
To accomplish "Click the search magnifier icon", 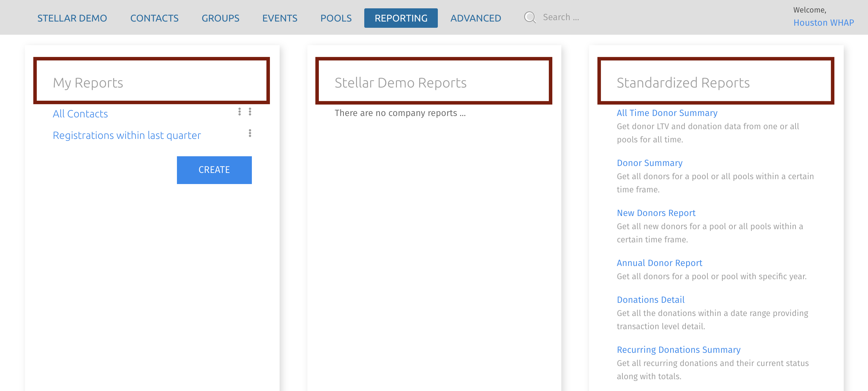I will pyautogui.click(x=530, y=17).
